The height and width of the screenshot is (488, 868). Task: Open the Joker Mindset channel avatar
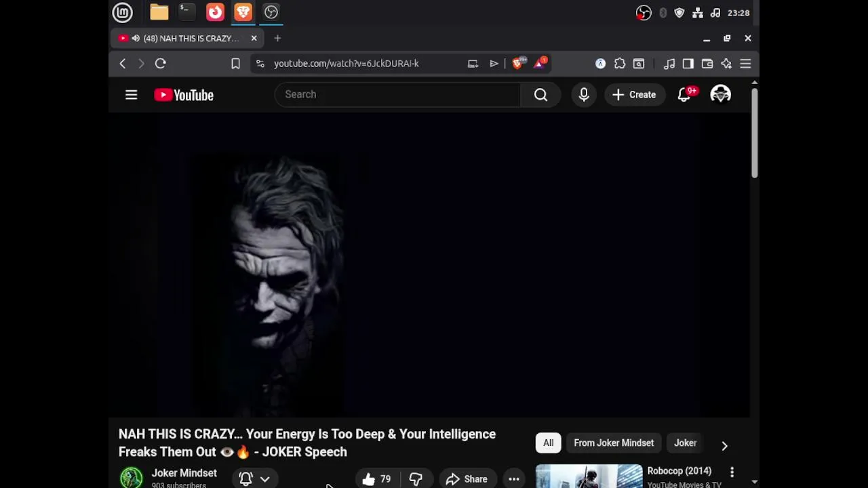tap(132, 478)
